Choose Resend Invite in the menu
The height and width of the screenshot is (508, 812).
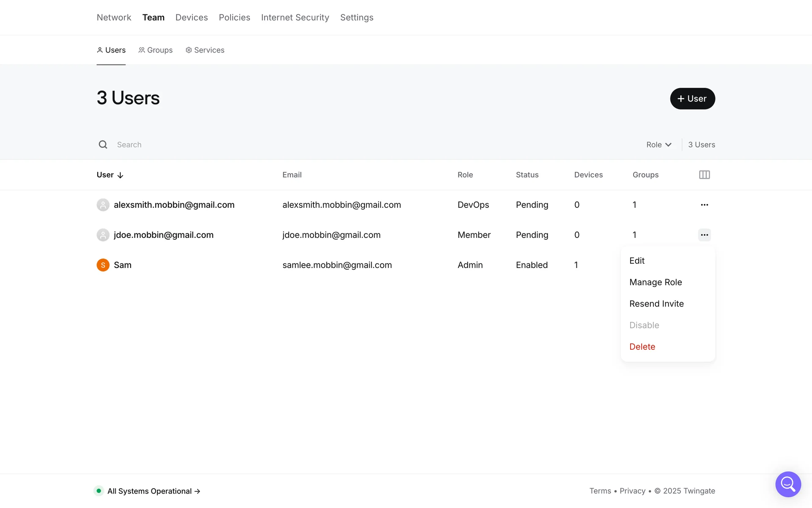tap(656, 304)
